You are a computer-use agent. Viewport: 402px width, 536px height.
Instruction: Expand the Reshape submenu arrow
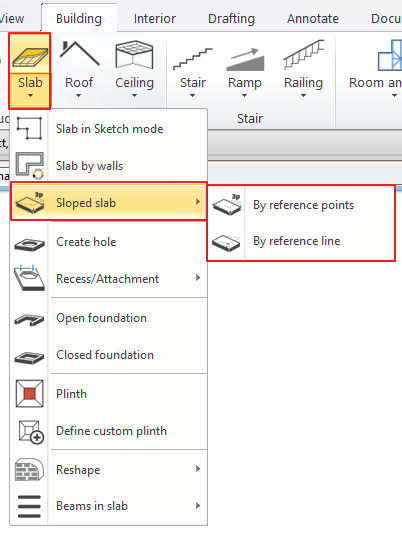[198, 468]
